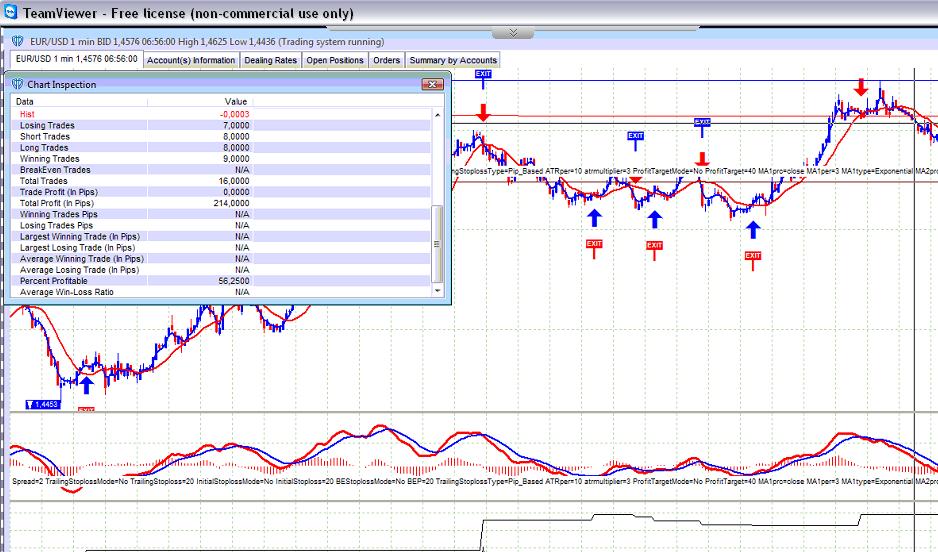Click the red sell arrow below the first EXIT flag
Viewport: 938px width, 552px height.
483,110
